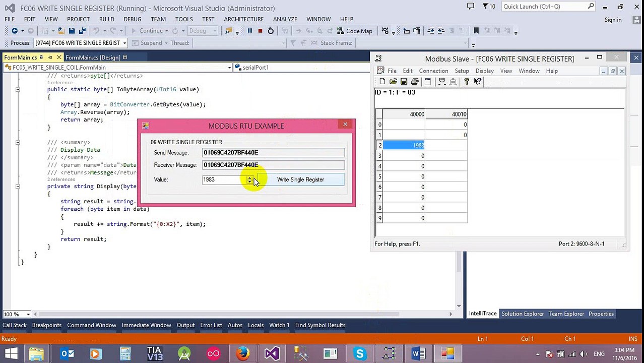This screenshot has height=363, width=644.
Task: Collapse the ToByteArray method region
Action: [x=18, y=89]
